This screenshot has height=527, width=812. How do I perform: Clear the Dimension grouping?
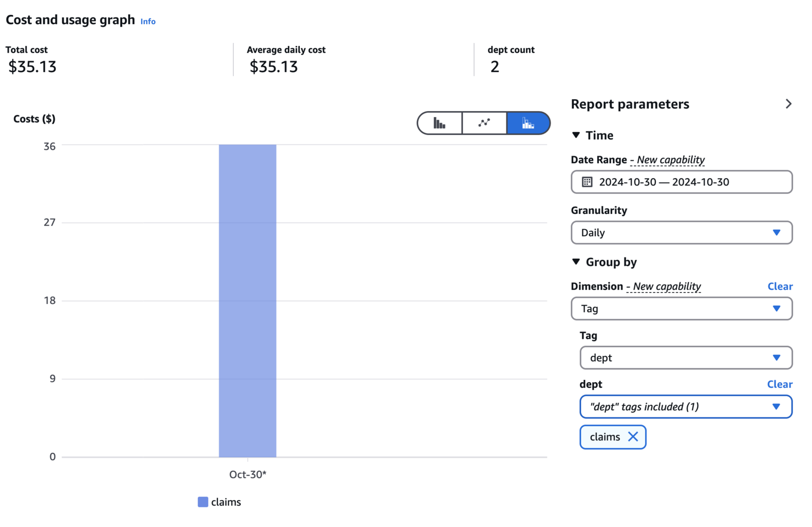[780, 286]
